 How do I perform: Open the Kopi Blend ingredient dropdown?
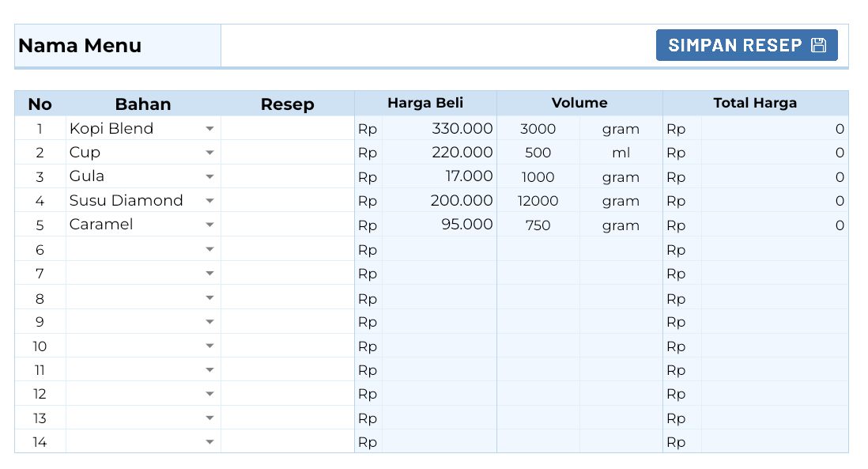[209, 128]
